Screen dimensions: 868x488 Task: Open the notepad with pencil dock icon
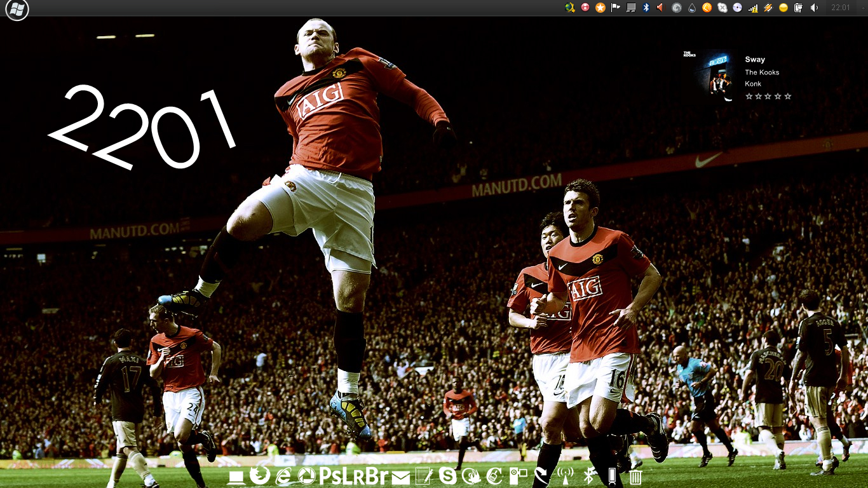424,476
